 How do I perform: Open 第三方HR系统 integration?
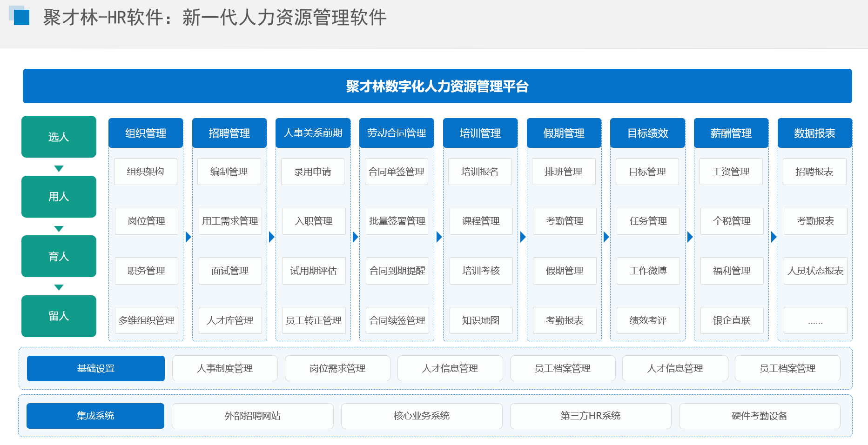click(591, 416)
